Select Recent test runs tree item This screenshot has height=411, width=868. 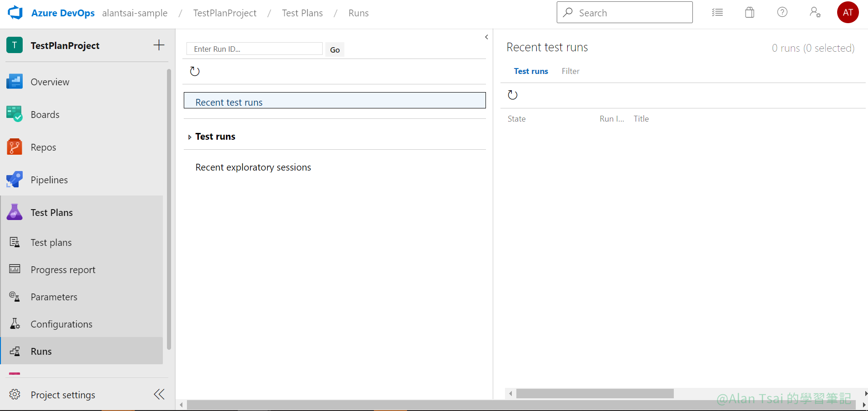click(335, 101)
